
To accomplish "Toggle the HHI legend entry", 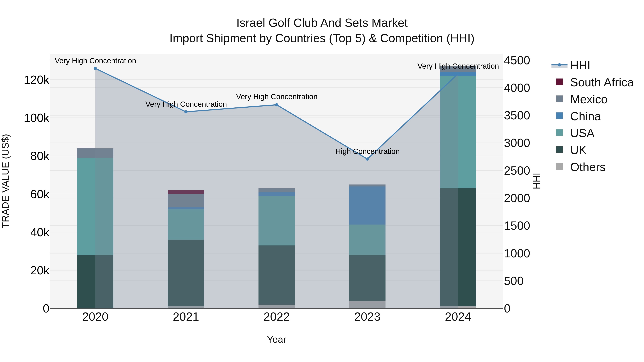I will coord(571,65).
